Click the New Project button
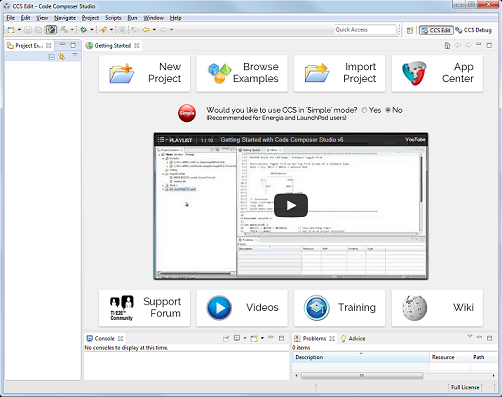Screen dimensions: 502x397 click(144, 73)
